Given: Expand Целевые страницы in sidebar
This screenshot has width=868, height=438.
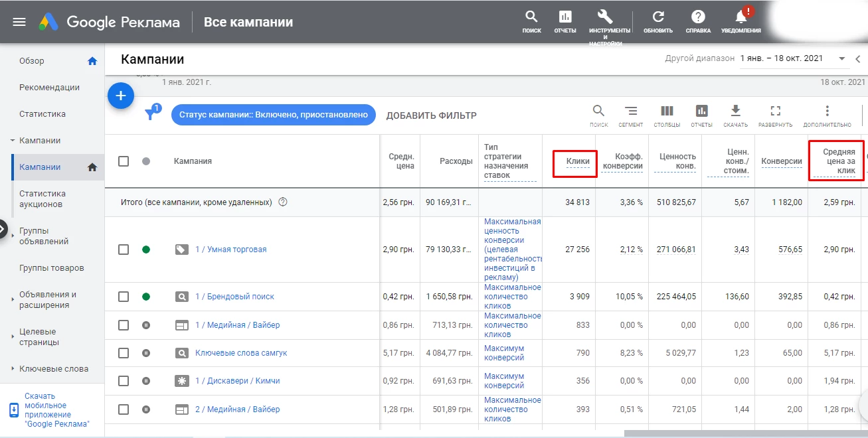Looking at the screenshot, I should click(13, 337).
